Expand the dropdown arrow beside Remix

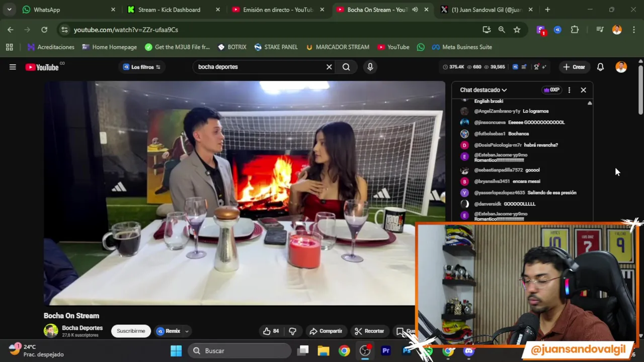click(x=187, y=331)
